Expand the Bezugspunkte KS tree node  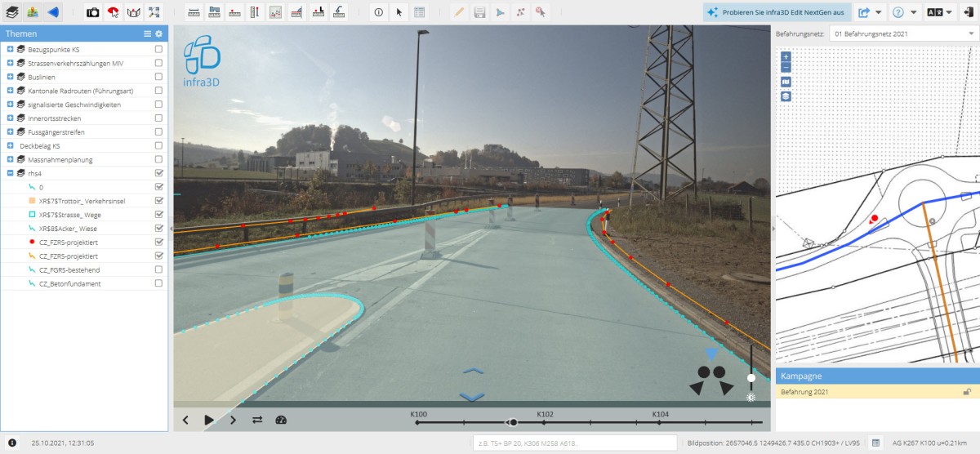click(x=10, y=49)
